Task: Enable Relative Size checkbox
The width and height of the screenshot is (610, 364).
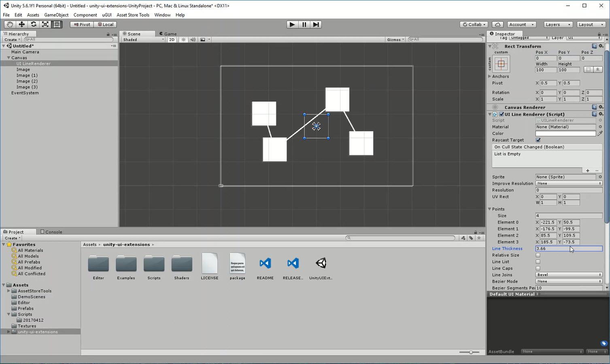Action: coord(538,255)
